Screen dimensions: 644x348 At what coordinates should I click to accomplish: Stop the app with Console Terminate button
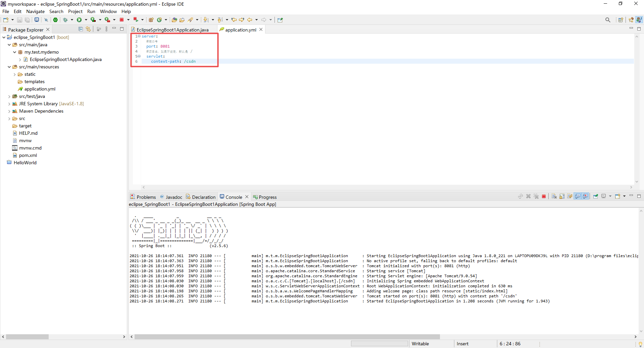(x=544, y=196)
